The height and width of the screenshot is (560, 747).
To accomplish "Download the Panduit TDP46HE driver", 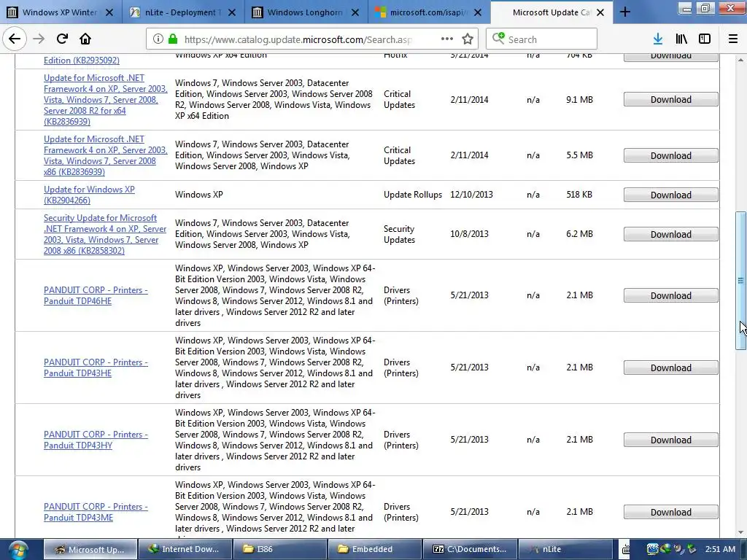I will point(671,296).
